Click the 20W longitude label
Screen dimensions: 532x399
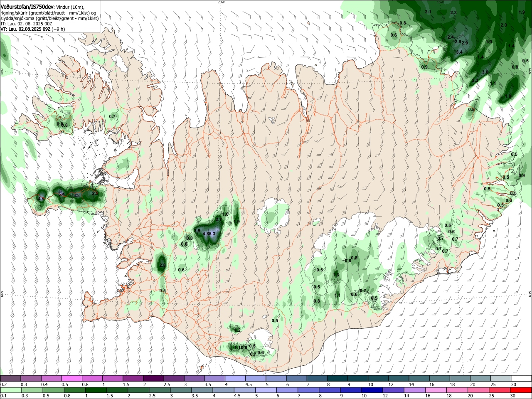point(221,2)
